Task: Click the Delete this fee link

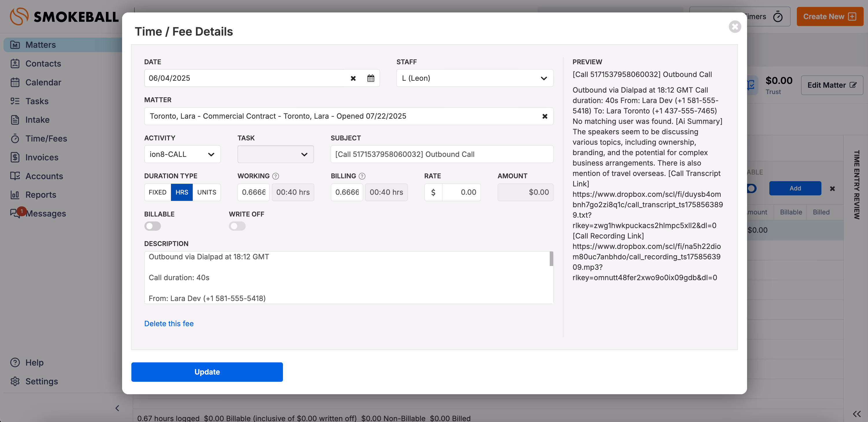Action: tap(169, 324)
